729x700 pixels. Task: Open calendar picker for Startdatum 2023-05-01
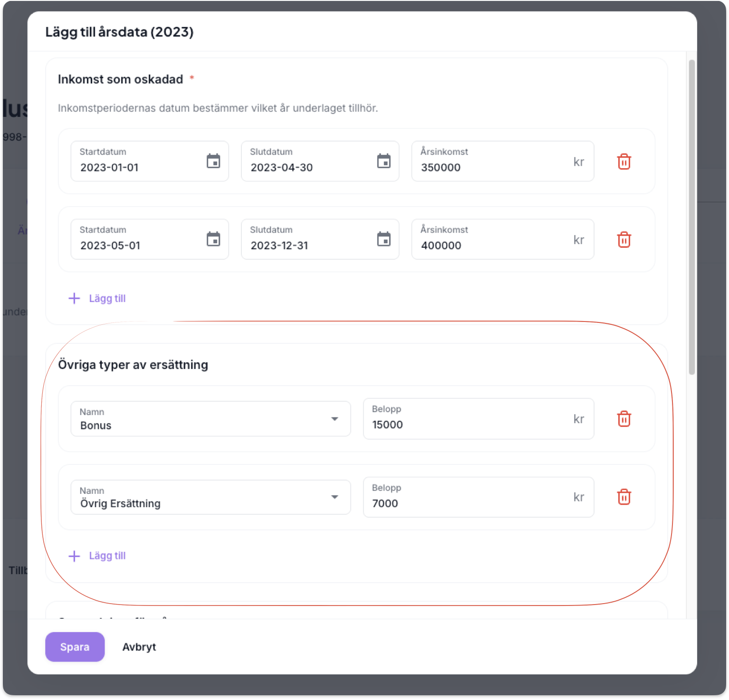coord(213,239)
